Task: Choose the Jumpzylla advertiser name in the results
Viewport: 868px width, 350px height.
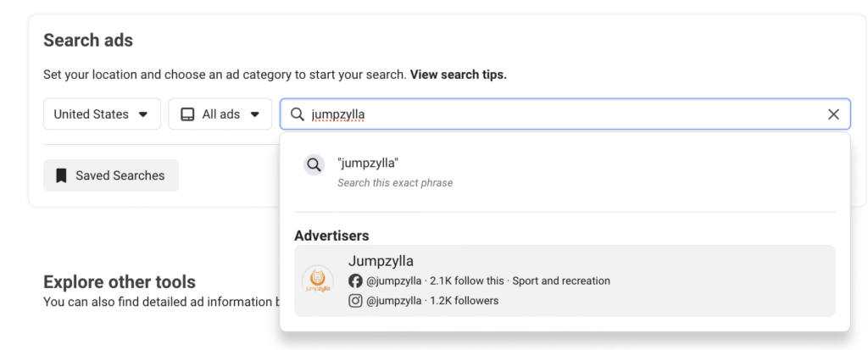Action: [x=381, y=261]
